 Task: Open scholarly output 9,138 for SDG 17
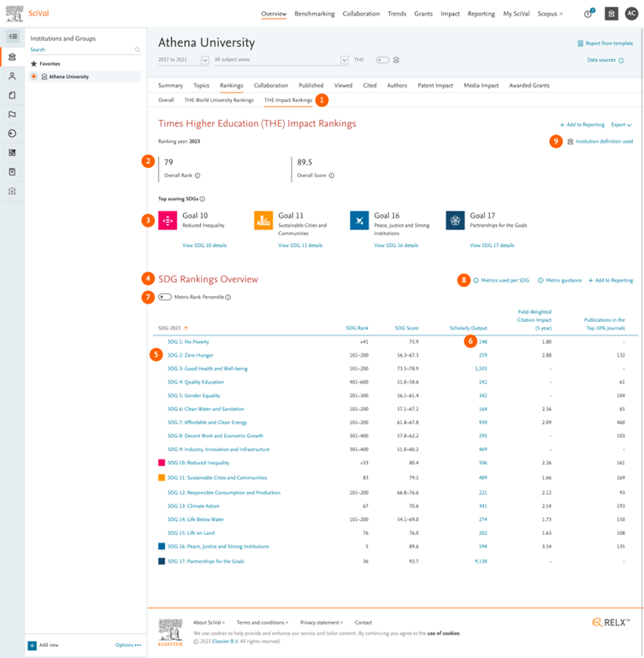[481, 561]
